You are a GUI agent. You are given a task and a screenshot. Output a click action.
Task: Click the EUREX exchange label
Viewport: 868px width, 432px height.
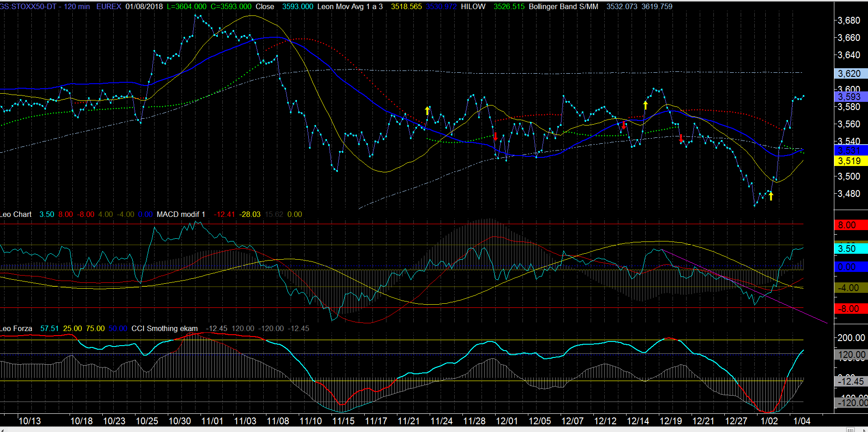109,6
